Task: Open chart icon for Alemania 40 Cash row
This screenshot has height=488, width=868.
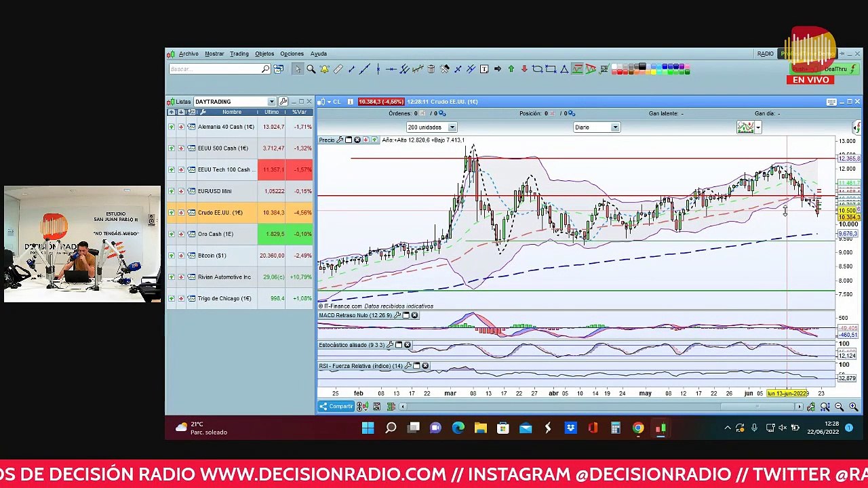Action: tap(191, 127)
